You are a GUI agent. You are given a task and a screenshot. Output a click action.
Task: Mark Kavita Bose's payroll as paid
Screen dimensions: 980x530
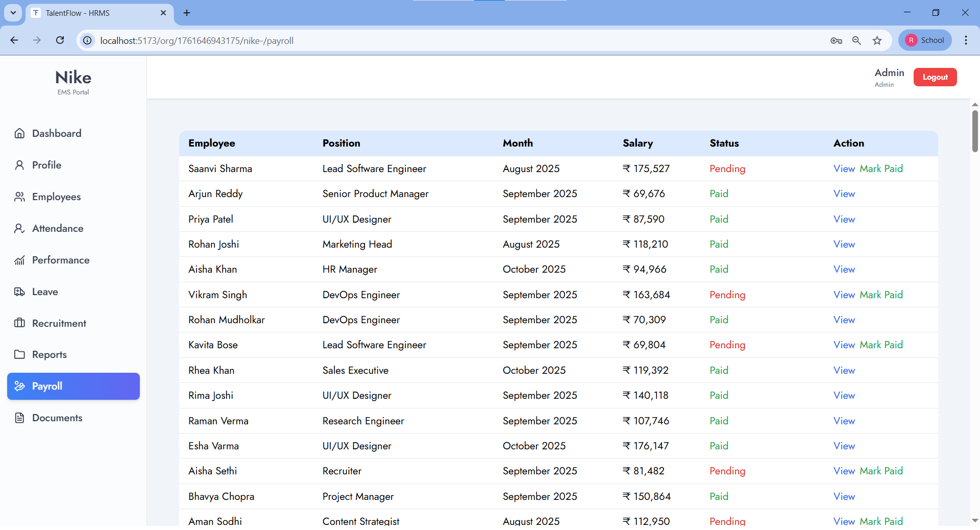coord(881,345)
